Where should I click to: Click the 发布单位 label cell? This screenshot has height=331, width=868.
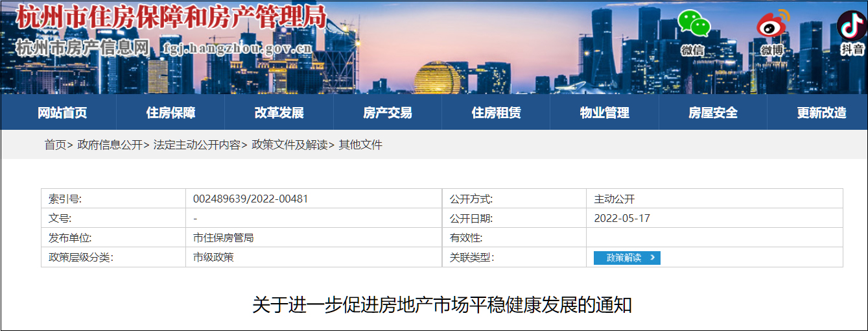113,238
